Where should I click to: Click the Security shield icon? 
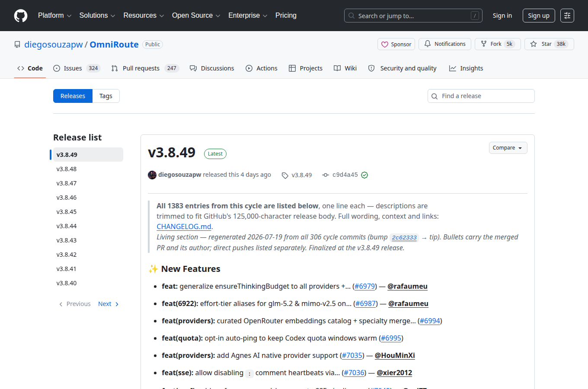pyautogui.click(x=371, y=68)
